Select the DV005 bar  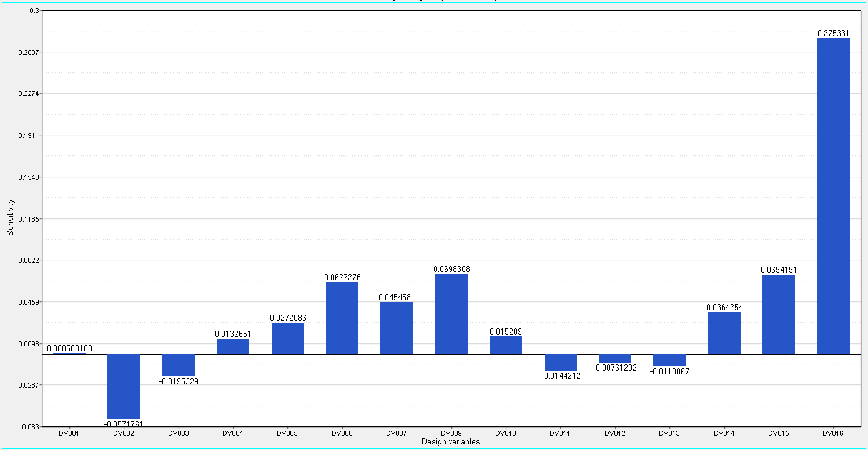point(287,338)
